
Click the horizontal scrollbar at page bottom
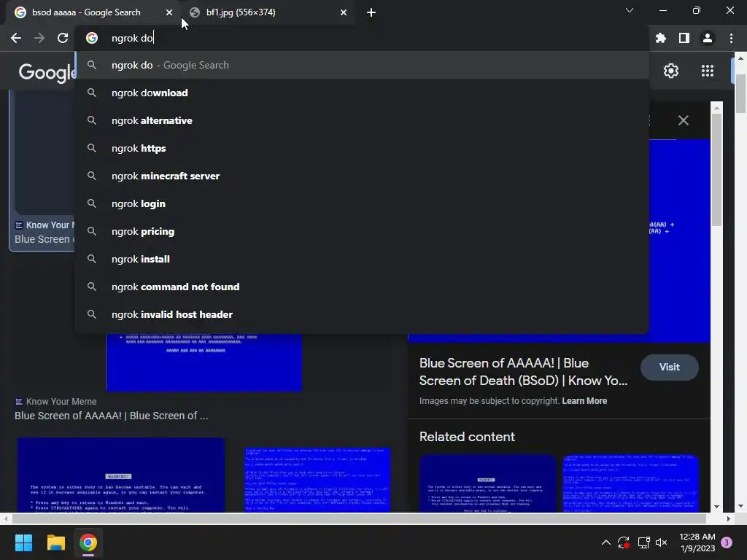pyautogui.click(x=359, y=518)
